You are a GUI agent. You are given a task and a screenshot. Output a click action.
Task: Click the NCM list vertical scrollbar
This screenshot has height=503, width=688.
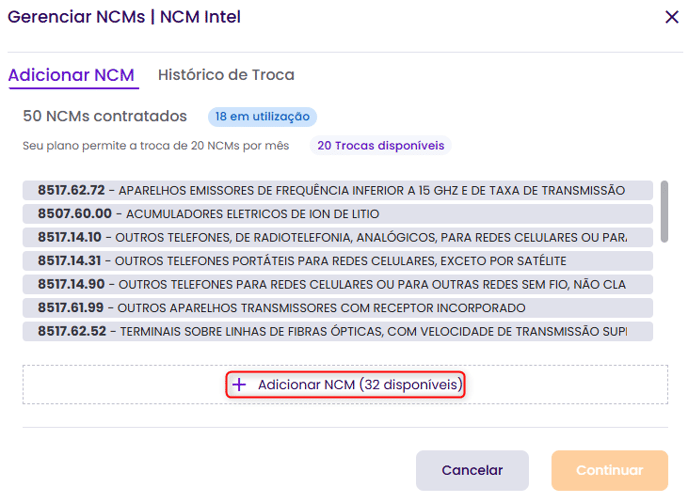point(664,210)
